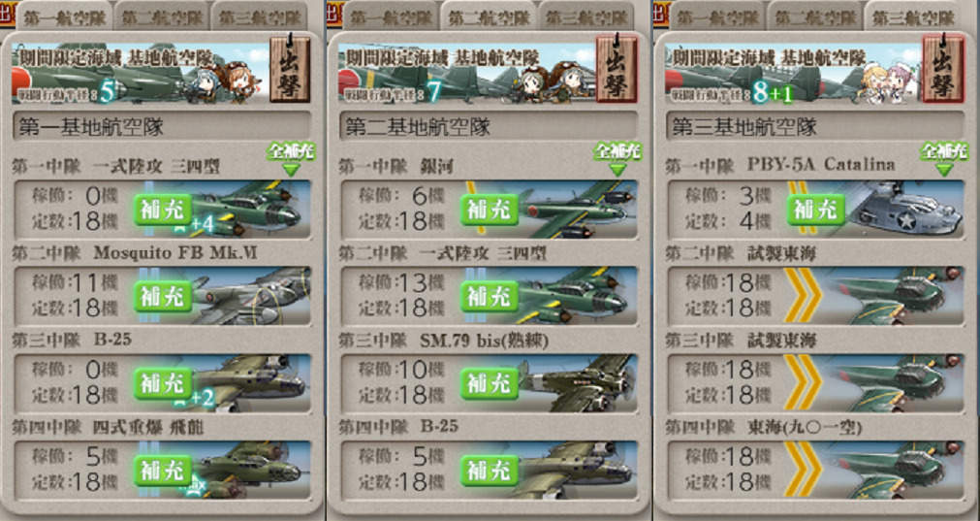Viewport: 980px width, 521px height.
Task: Select the SM.79 bis(熟練) aircraft image
Action: point(576,383)
